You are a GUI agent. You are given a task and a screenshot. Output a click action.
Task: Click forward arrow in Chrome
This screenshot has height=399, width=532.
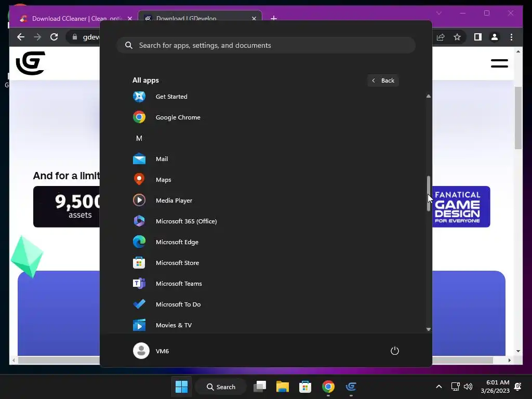37,37
